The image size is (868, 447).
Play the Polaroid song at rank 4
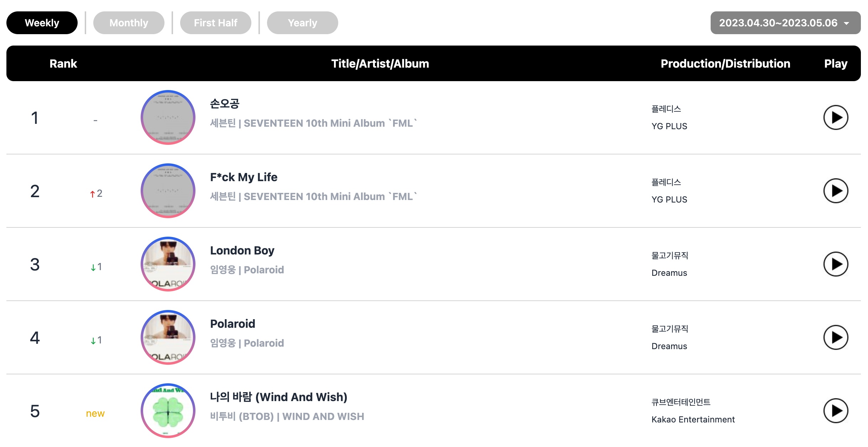coord(836,337)
